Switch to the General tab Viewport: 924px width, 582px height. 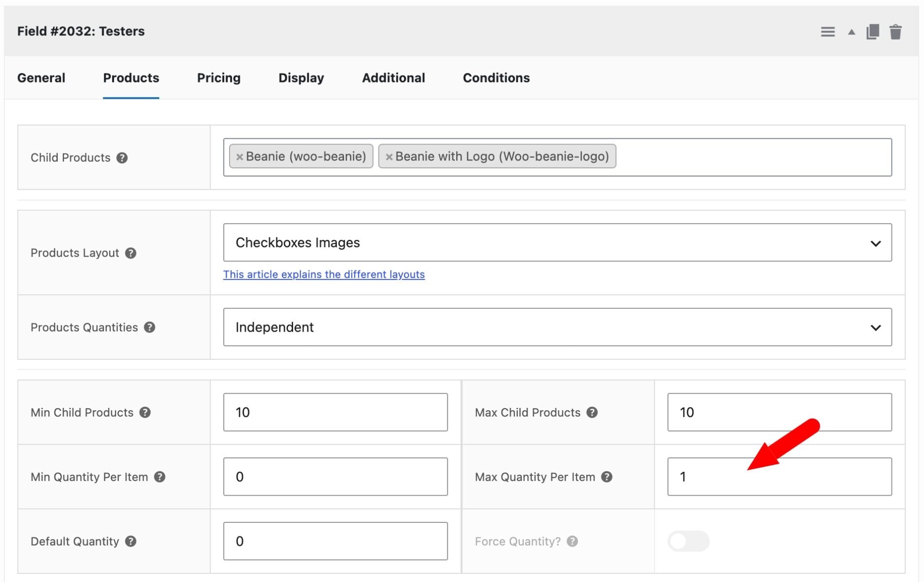pos(41,78)
